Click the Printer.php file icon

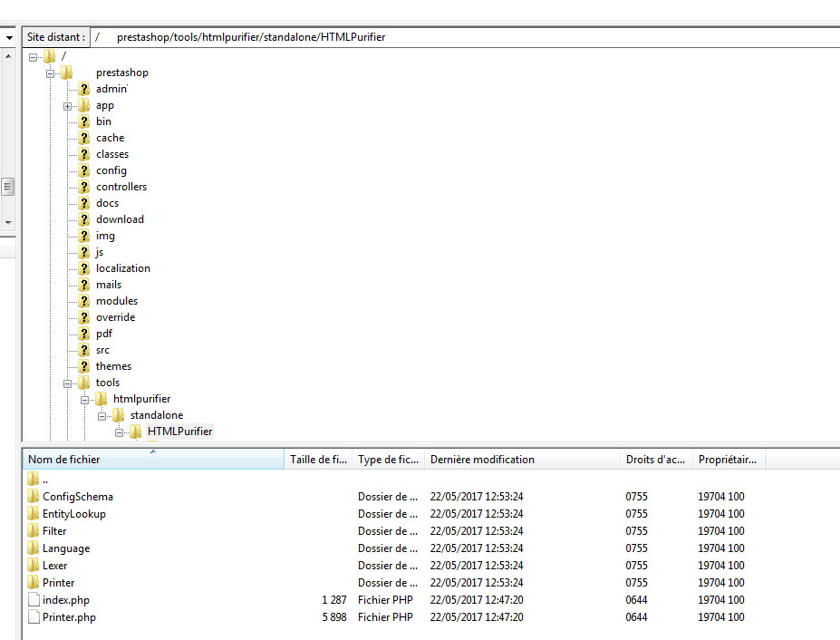(34, 617)
